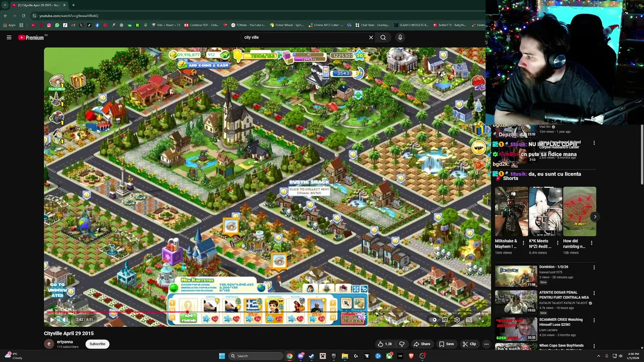Open the Apps bookmark shortcut
The height and width of the screenshot is (362, 644).
(9, 25)
